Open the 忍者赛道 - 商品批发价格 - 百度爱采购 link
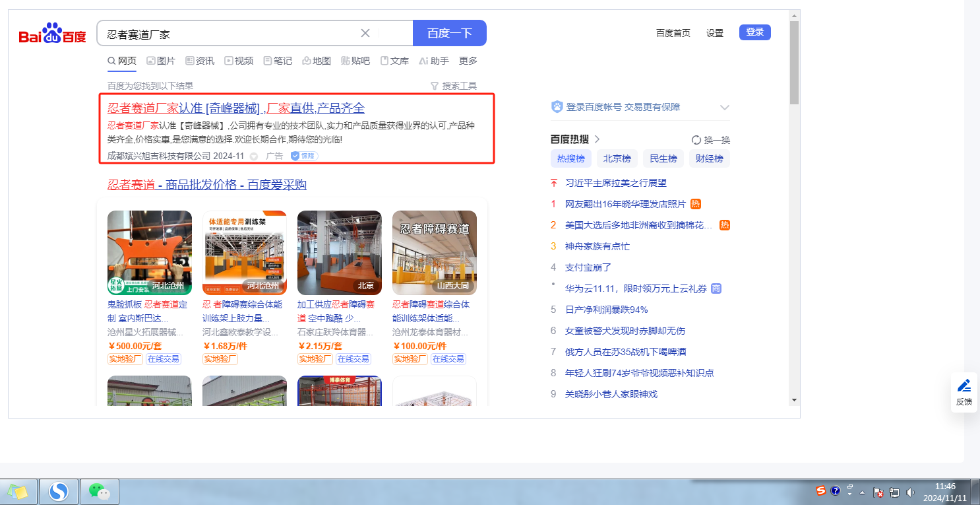The image size is (980, 505). click(207, 184)
